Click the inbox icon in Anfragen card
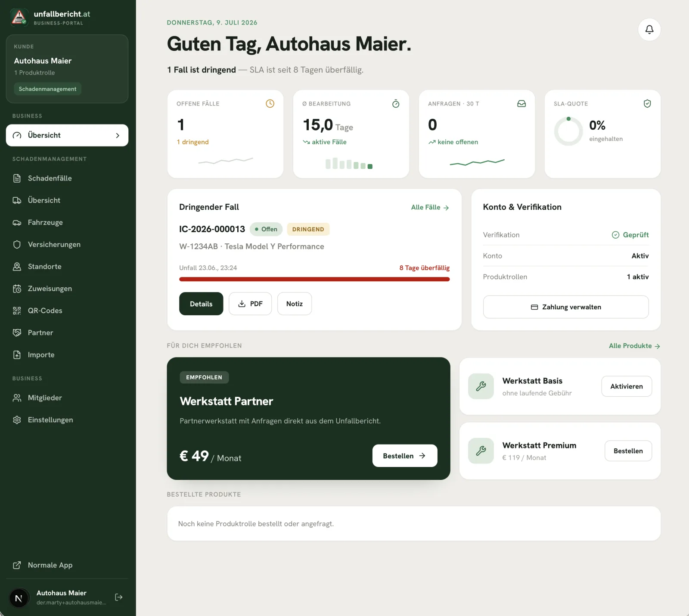Screen dimensions: 689x616 click(x=521, y=103)
